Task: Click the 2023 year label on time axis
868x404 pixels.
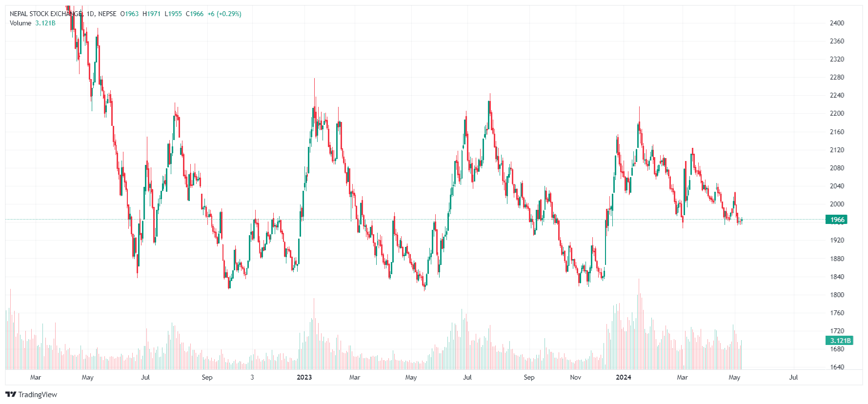Action: pos(304,377)
